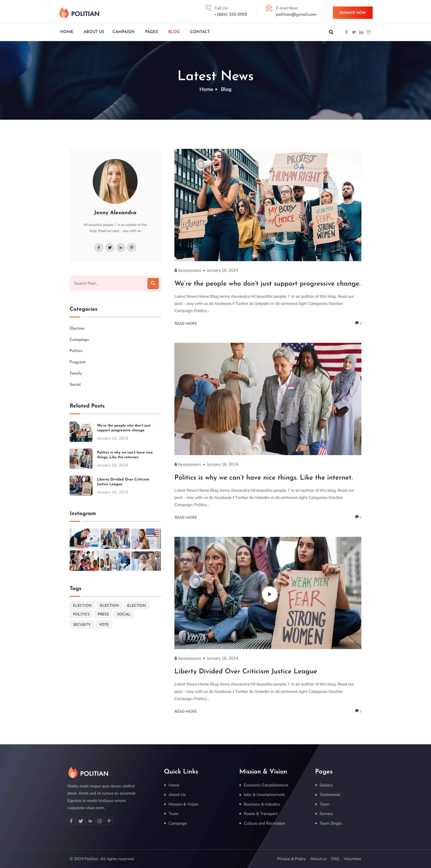Viewport: 431px width, 868px height.
Task: Read more on the Politics internet post
Action: tap(186, 517)
